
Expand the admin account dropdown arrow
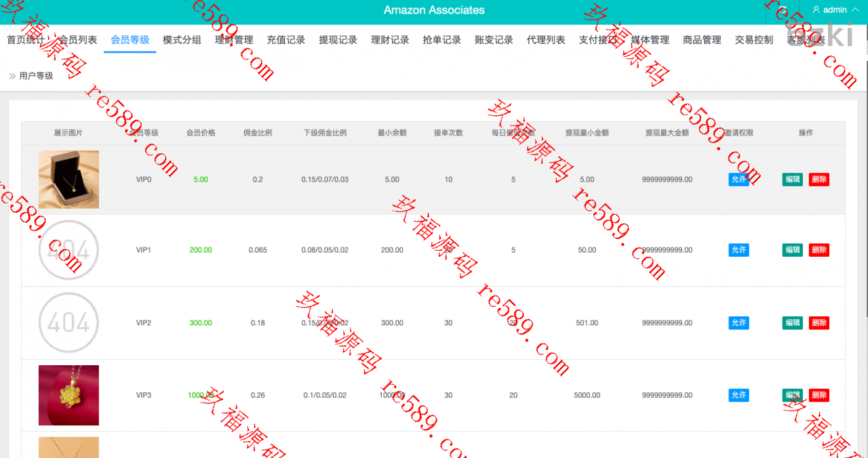854,10
